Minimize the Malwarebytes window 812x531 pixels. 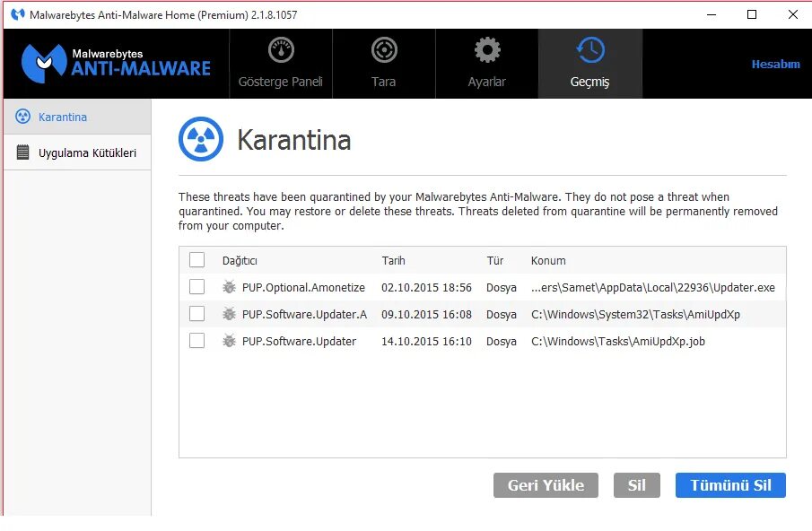tap(712, 14)
